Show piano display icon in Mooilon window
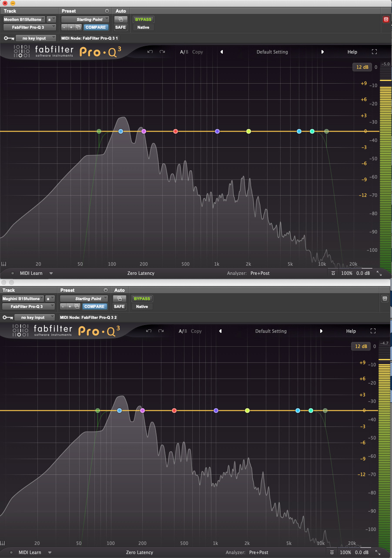Screen dimensions: 392x558 (4, 264)
